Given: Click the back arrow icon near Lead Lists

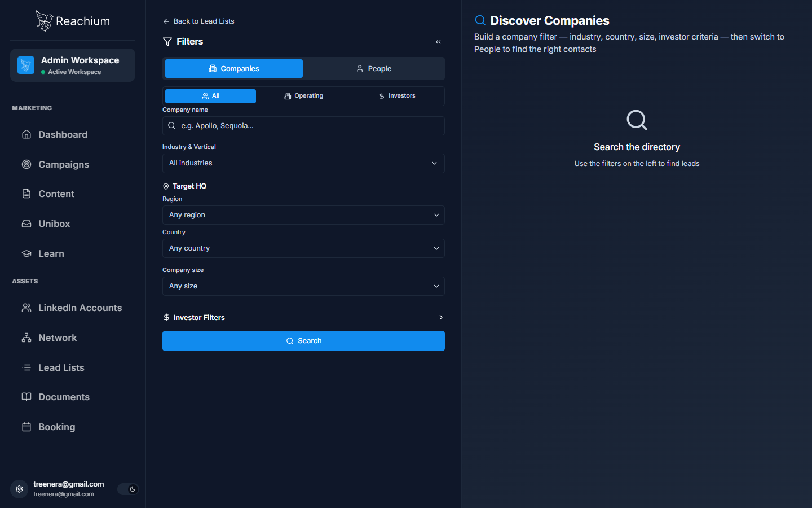Looking at the screenshot, I should [x=166, y=21].
